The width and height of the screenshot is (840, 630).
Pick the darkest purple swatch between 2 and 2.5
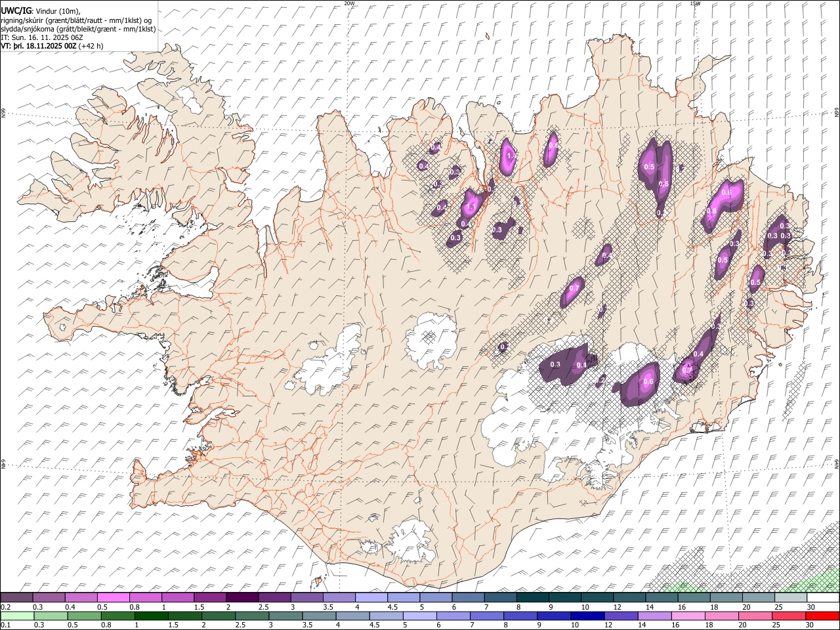pos(242,597)
